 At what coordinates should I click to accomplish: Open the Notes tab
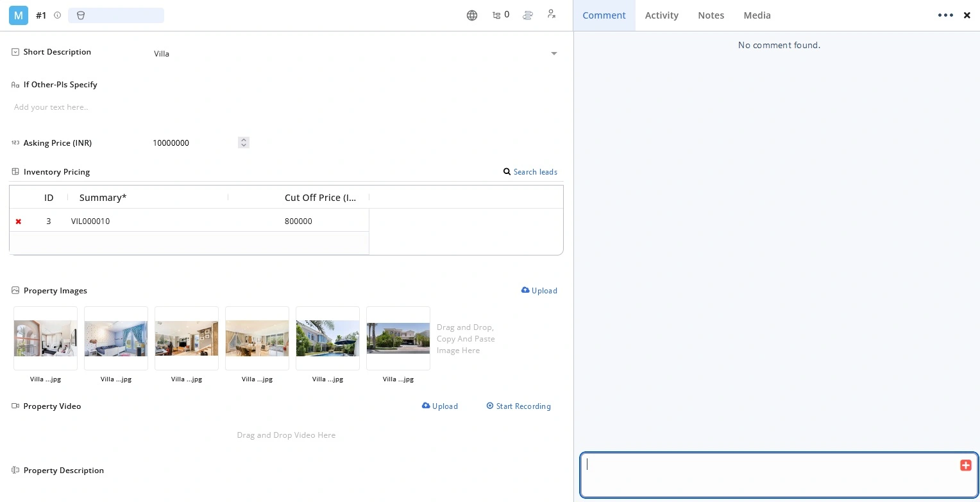711,15
